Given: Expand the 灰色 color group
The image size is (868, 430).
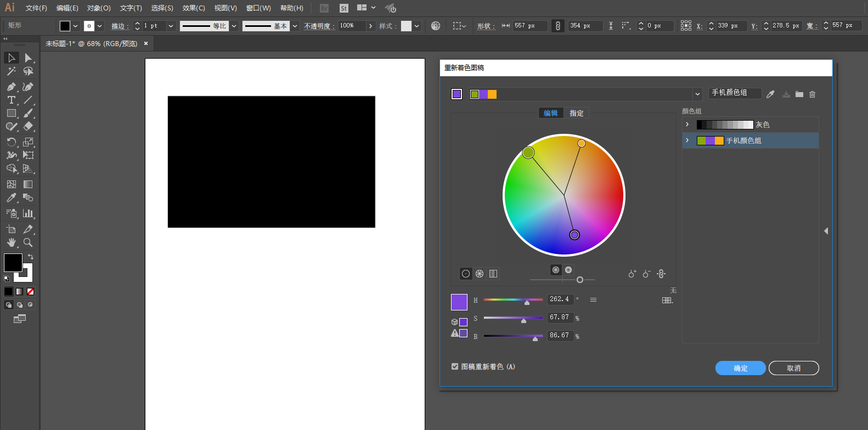Looking at the screenshot, I should click(x=687, y=125).
